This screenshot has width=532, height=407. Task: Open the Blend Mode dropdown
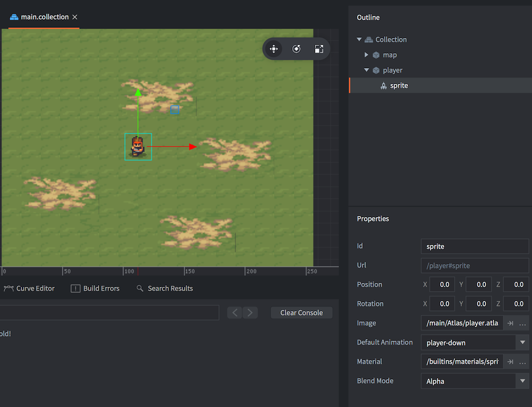pos(522,381)
